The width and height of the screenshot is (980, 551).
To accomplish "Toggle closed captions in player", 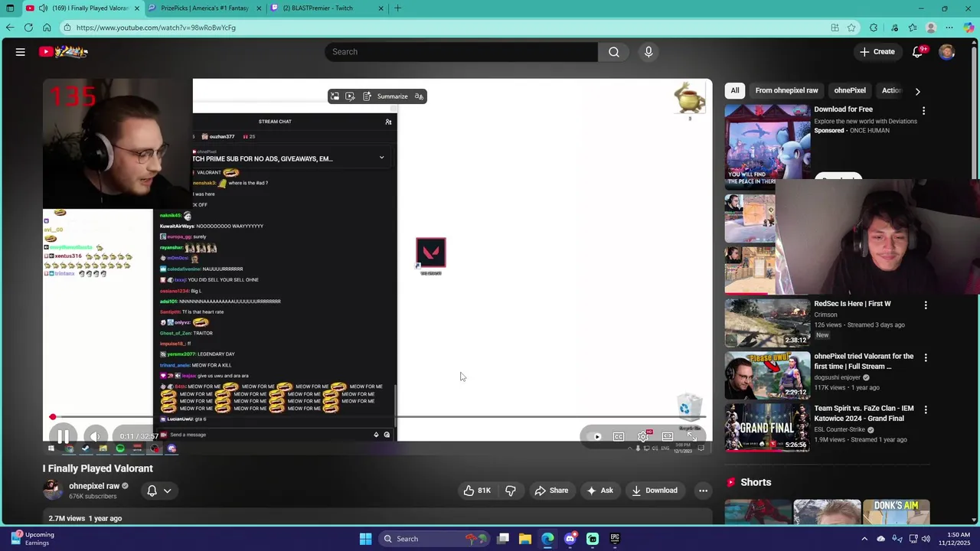I will tap(619, 437).
